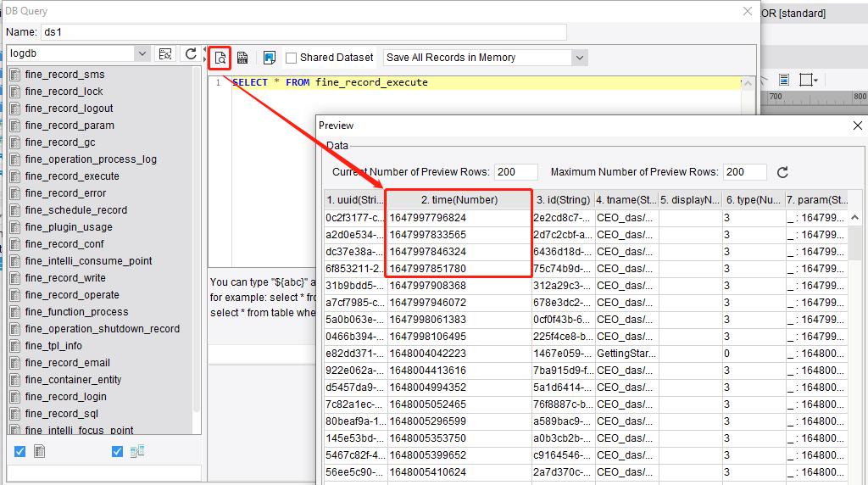
Task: Click id cell 312a29c3-...
Action: coord(563,286)
